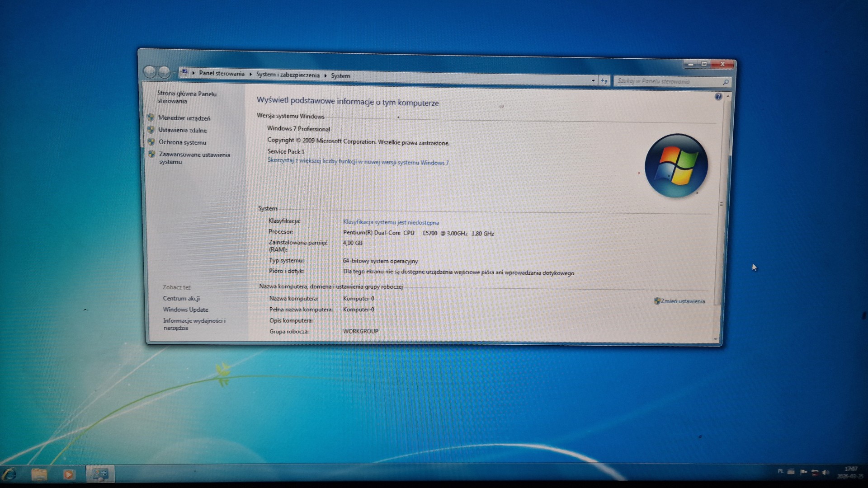Click the back navigation arrow button
Viewport: 868px width, 488px height.
(x=150, y=72)
